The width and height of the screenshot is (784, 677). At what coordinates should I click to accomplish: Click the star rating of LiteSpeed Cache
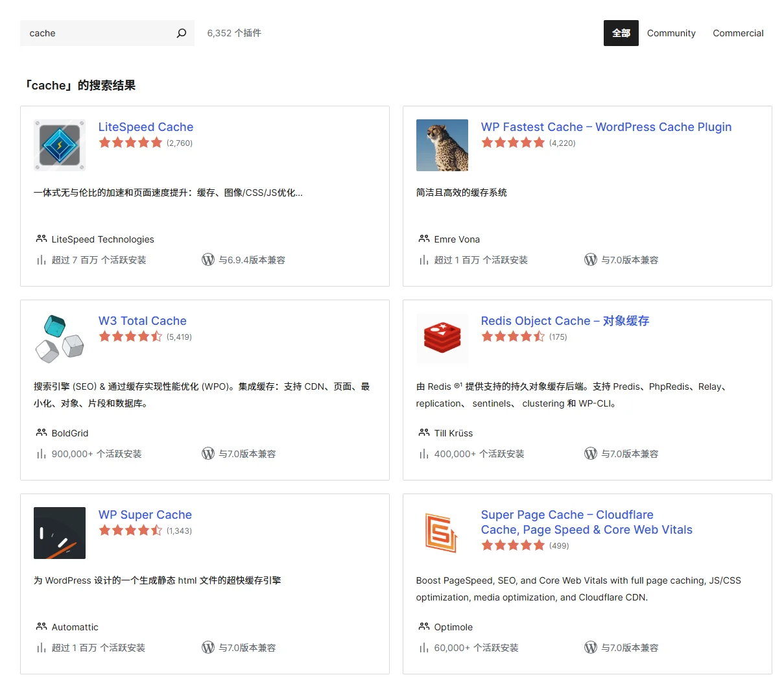130,143
